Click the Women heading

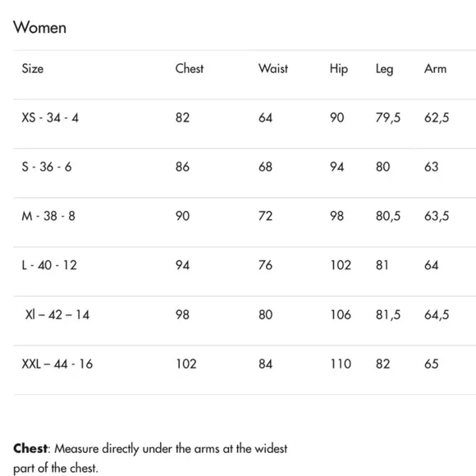point(39,27)
